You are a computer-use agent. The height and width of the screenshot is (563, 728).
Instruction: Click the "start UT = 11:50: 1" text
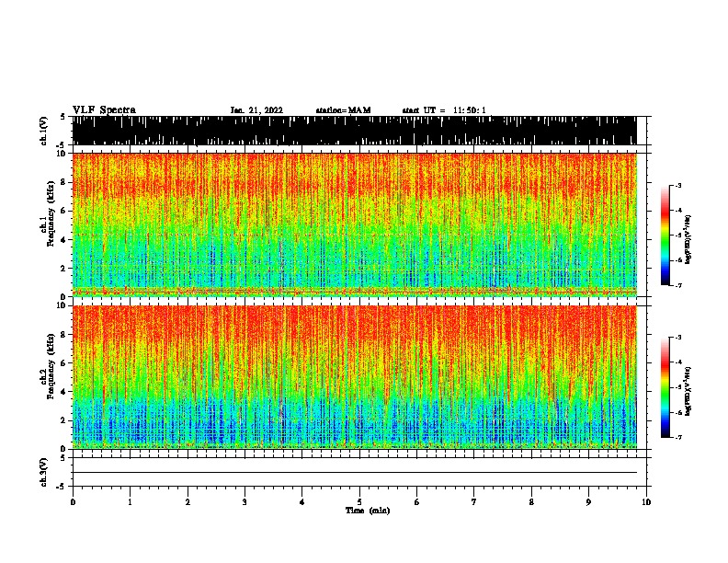click(444, 110)
